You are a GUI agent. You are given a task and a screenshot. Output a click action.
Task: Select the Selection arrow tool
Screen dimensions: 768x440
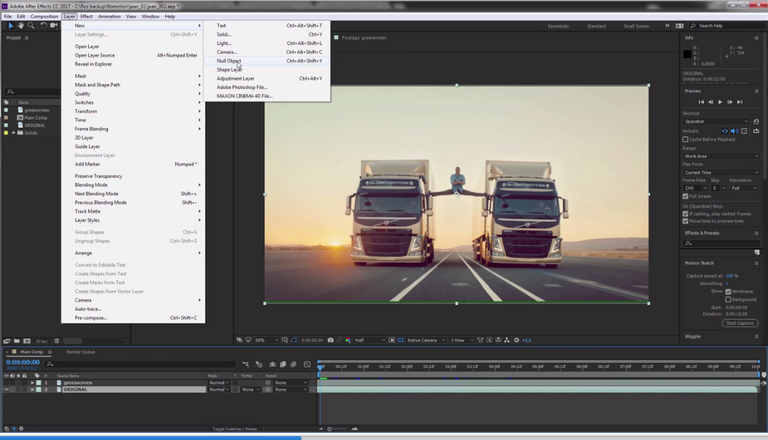pos(11,25)
